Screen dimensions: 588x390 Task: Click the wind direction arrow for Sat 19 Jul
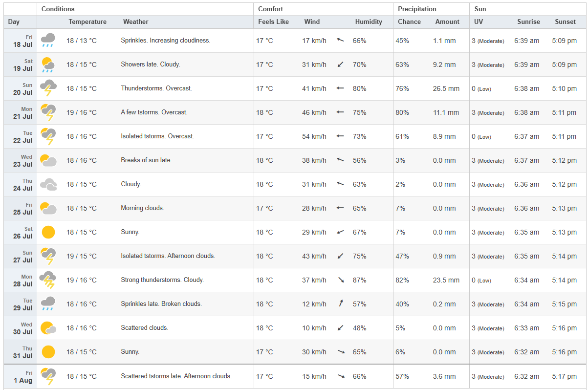pyautogui.click(x=341, y=65)
